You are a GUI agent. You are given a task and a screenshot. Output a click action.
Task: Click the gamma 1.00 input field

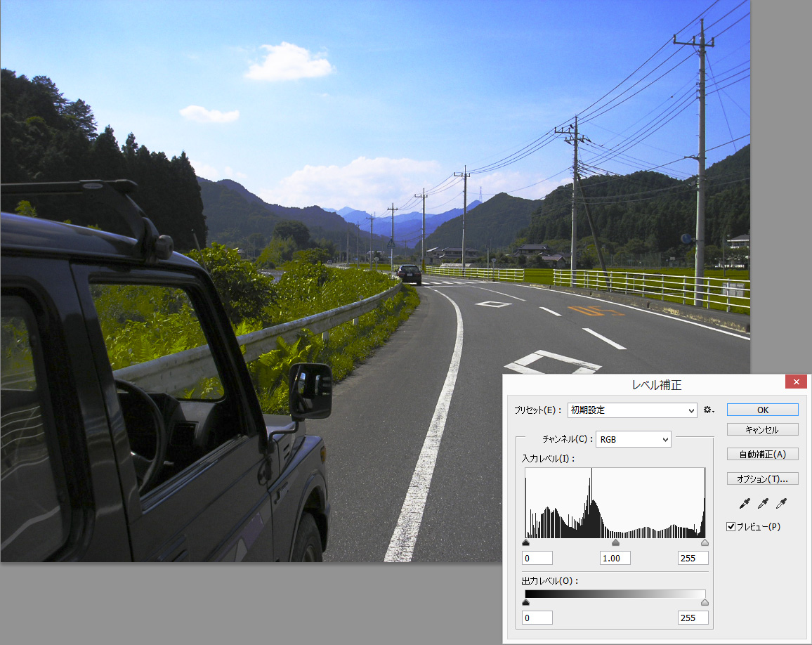tap(615, 558)
